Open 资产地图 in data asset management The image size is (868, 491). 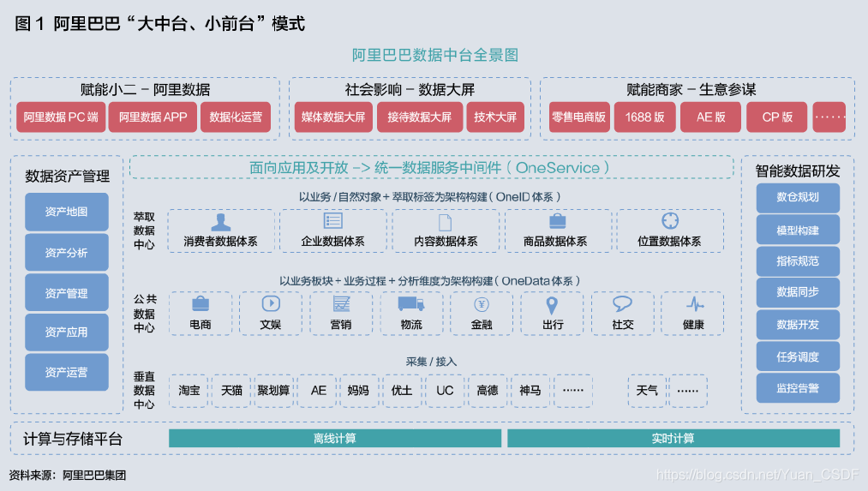67,212
